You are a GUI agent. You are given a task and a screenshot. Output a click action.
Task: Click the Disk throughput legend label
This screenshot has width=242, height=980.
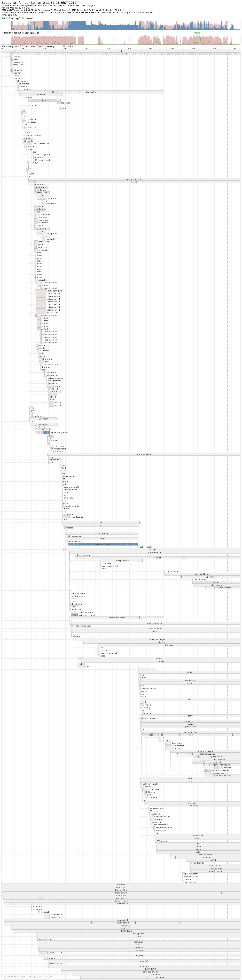13,33
